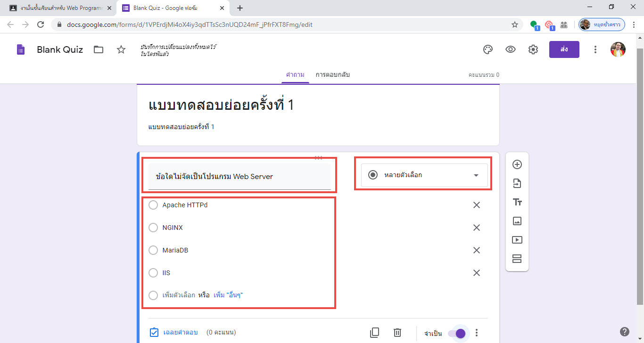Open question more options three dots
The image size is (644, 343).
pyautogui.click(x=477, y=333)
